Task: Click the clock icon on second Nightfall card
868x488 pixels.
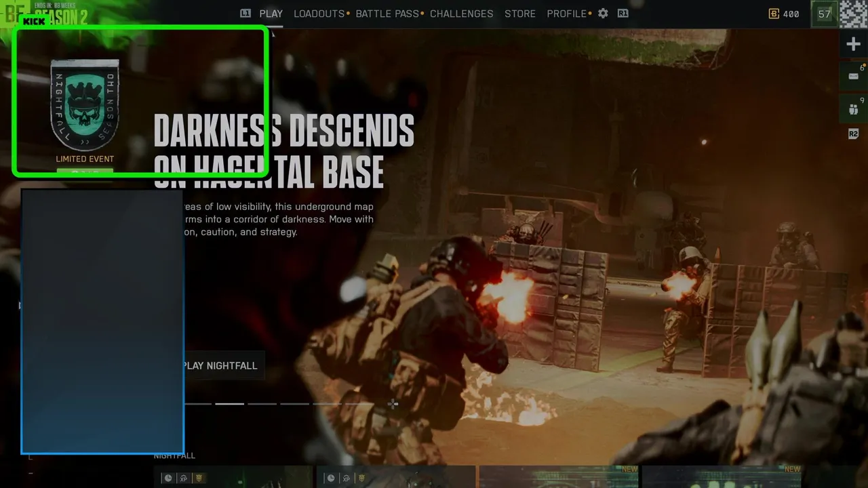Action: click(x=330, y=479)
